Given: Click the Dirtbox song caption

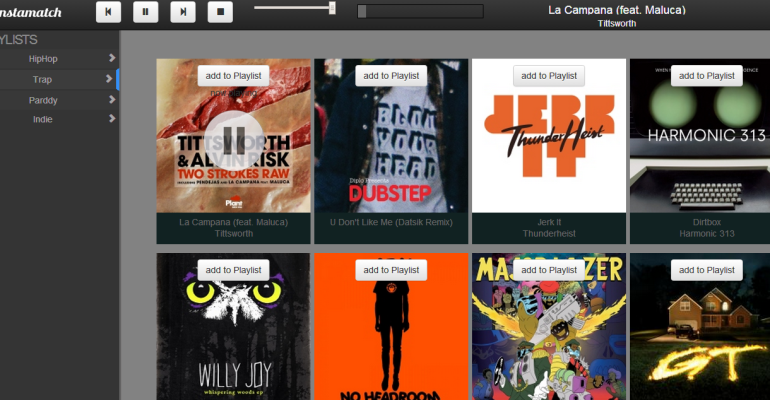Looking at the screenshot, I should (707, 222).
